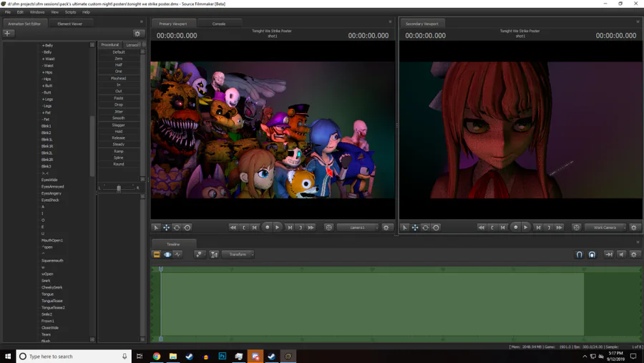Select the rotate tool in Secondary Viewport

click(426, 228)
